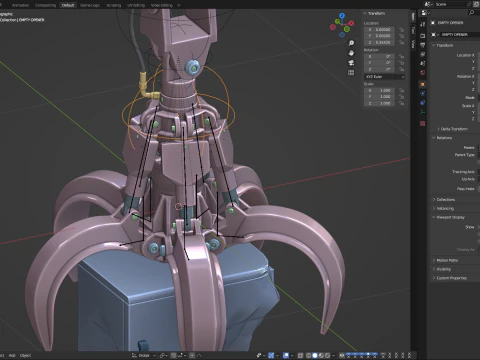
Task: Edit Location X field in sidebar
Action: (x=379, y=30)
